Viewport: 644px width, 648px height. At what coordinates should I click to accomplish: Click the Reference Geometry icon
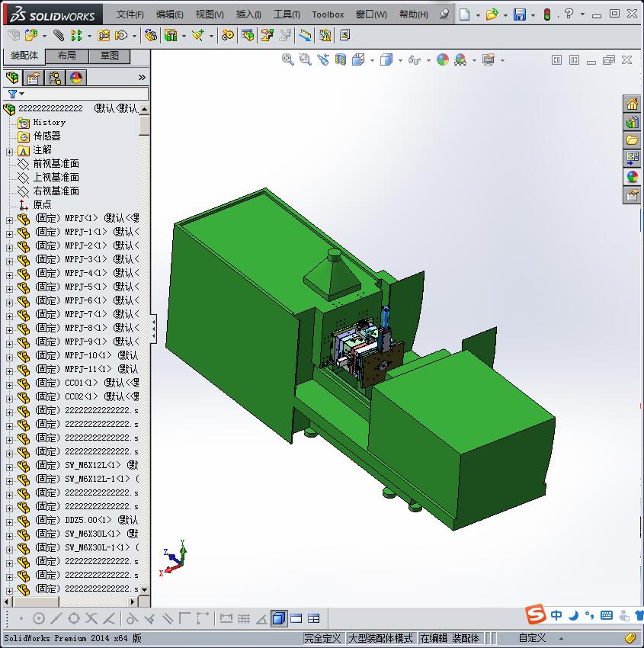point(198,36)
